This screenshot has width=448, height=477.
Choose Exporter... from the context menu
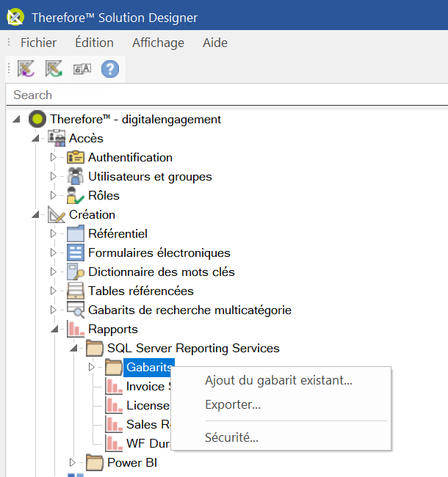(281, 404)
